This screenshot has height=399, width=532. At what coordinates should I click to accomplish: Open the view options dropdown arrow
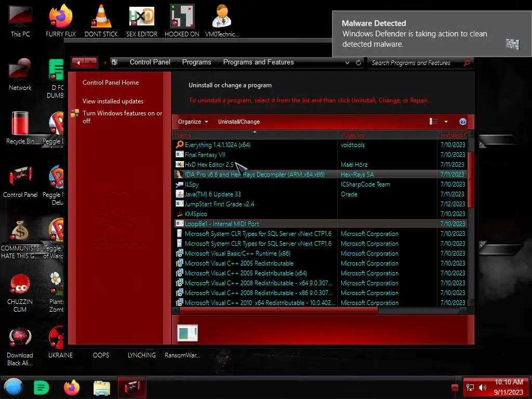pyautogui.click(x=446, y=122)
